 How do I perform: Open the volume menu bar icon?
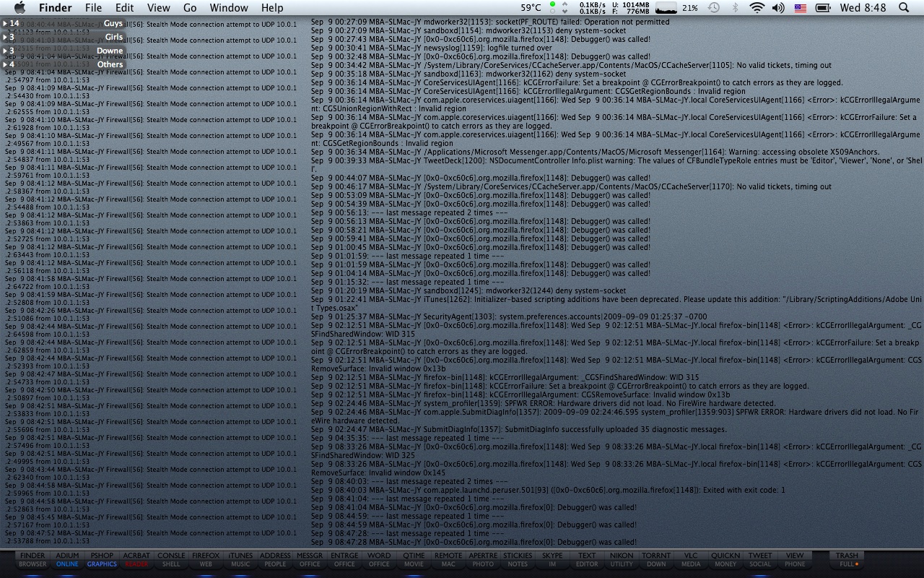click(x=778, y=8)
